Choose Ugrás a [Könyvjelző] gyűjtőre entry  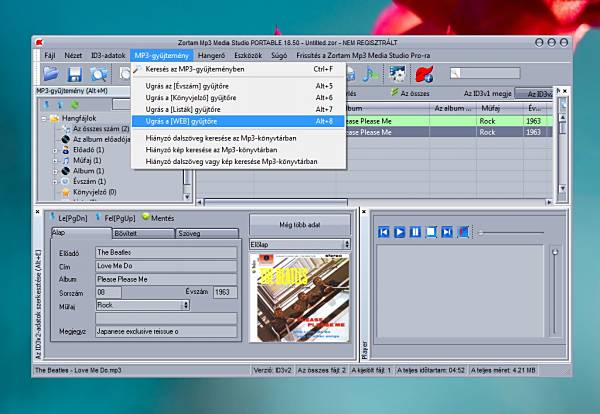point(238,98)
